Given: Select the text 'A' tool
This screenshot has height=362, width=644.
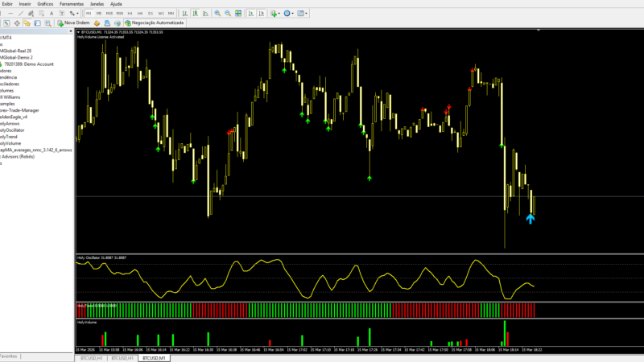Looking at the screenshot, I should point(52,13).
